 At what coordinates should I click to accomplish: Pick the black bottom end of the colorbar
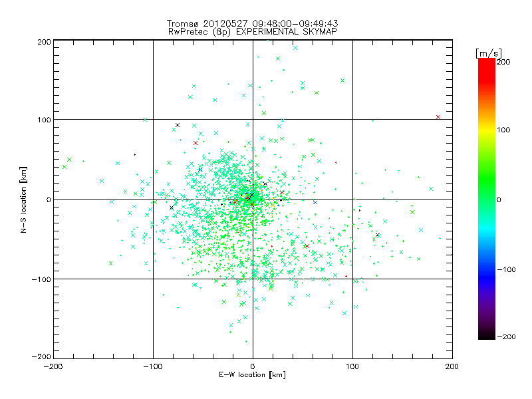(x=487, y=336)
